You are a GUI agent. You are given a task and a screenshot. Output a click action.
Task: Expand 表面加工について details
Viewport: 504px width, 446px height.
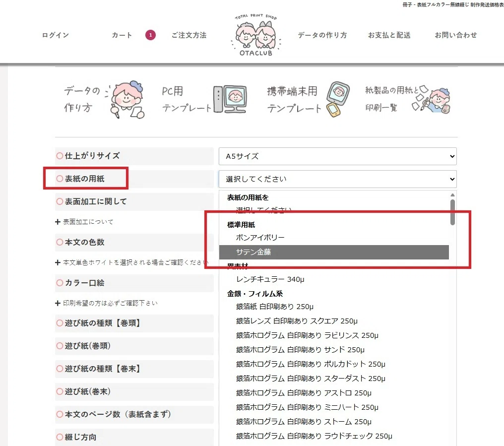pyautogui.click(x=84, y=222)
